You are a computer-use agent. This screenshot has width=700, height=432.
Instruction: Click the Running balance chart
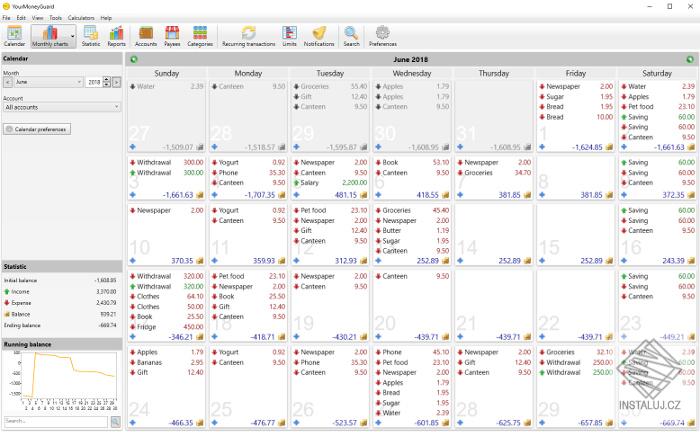[62, 380]
